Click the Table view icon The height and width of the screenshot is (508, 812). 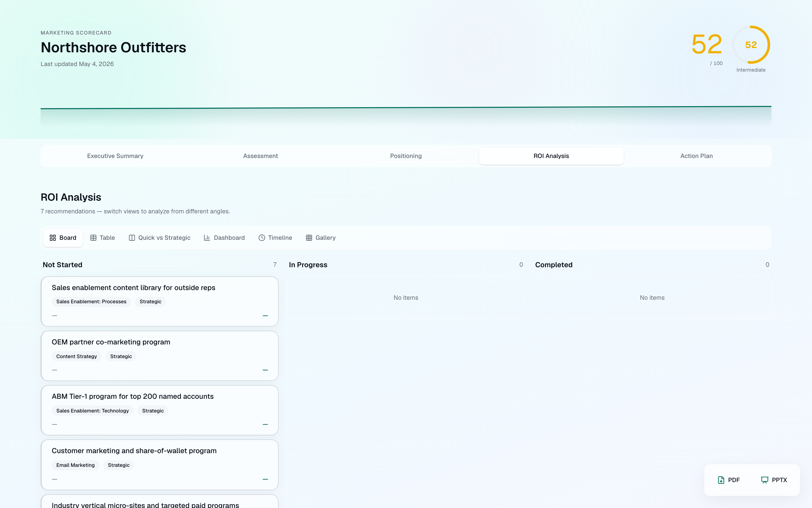point(93,238)
